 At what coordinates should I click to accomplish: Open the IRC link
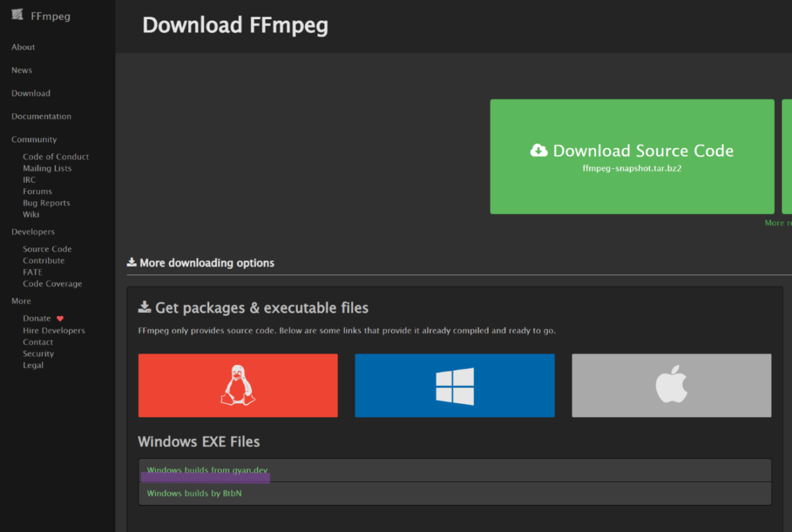[x=30, y=180]
